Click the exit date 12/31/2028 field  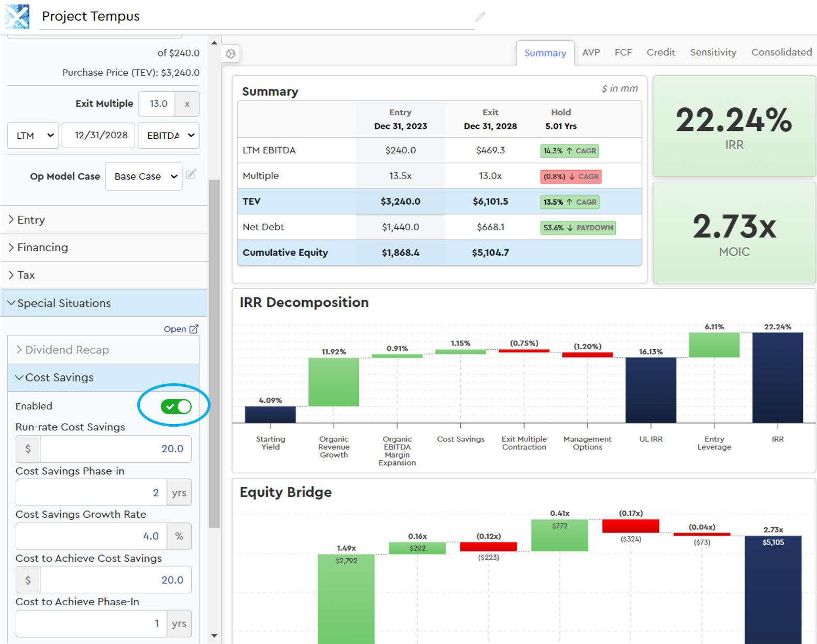(x=98, y=135)
